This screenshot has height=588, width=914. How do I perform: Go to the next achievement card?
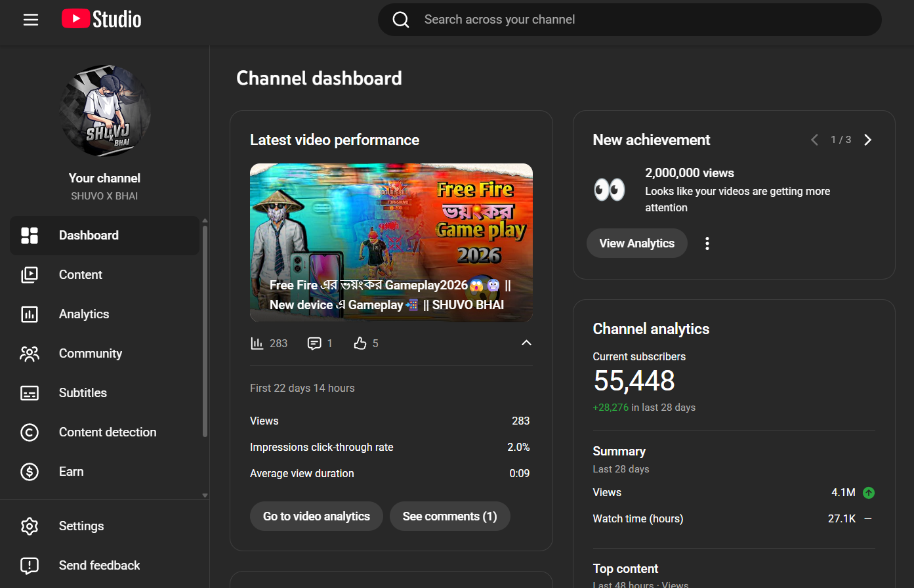(x=867, y=140)
